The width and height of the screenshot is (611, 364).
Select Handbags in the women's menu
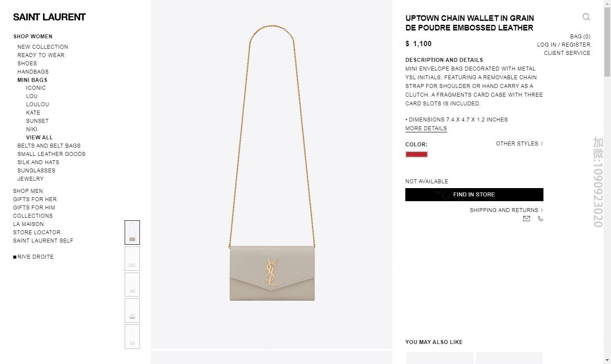[x=33, y=72]
